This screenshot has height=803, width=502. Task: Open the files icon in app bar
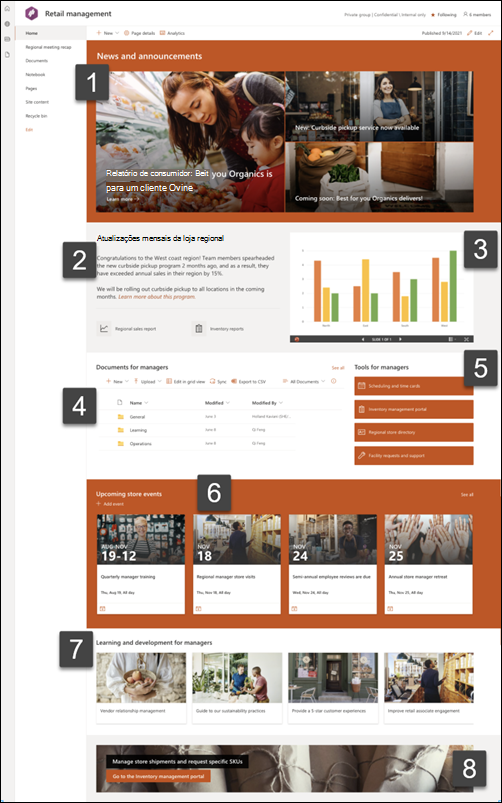(x=7, y=54)
